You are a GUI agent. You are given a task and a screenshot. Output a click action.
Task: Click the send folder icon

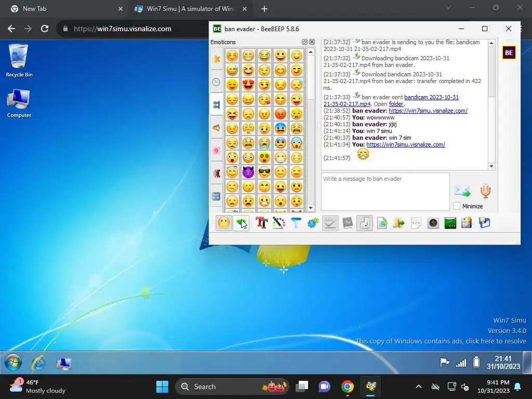(399, 223)
